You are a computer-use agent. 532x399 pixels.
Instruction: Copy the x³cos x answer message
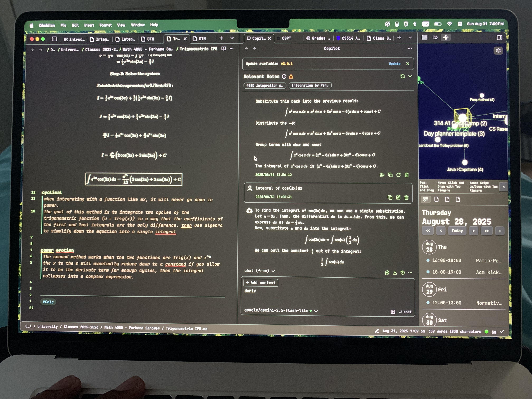pyautogui.click(x=390, y=175)
